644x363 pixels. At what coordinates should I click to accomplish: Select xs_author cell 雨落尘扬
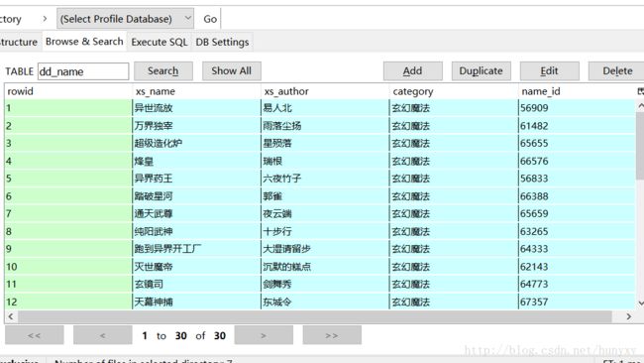coord(325,126)
